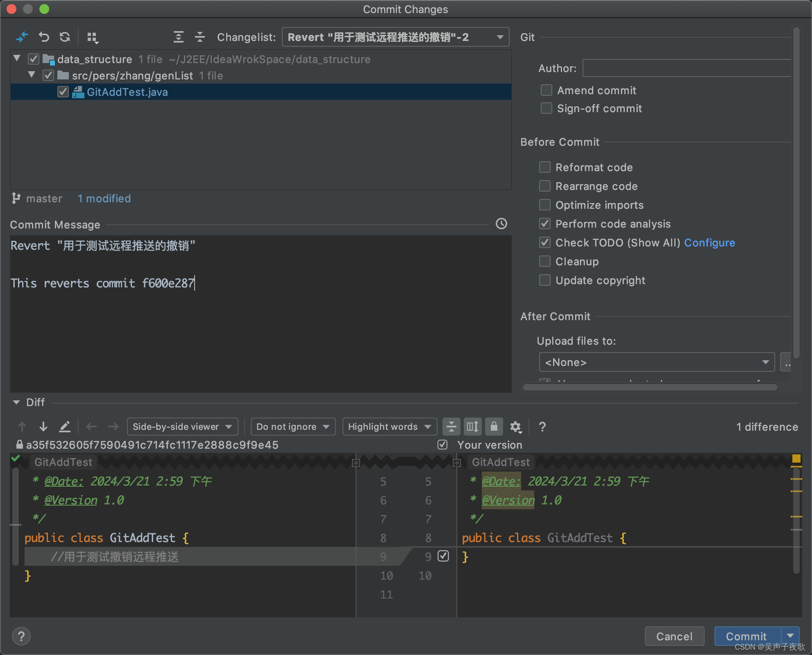
Task: Click the left diff pane scrollbar
Action: (x=15, y=517)
